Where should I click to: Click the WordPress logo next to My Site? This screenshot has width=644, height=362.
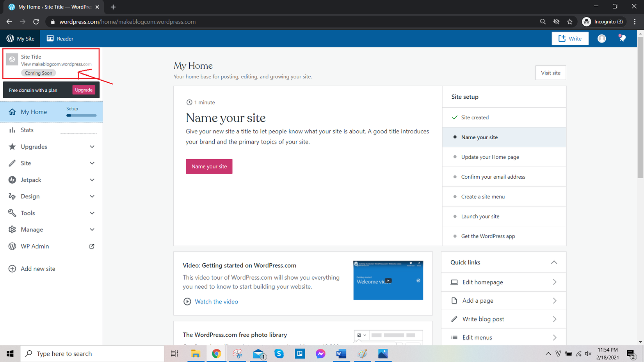click(10, 38)
